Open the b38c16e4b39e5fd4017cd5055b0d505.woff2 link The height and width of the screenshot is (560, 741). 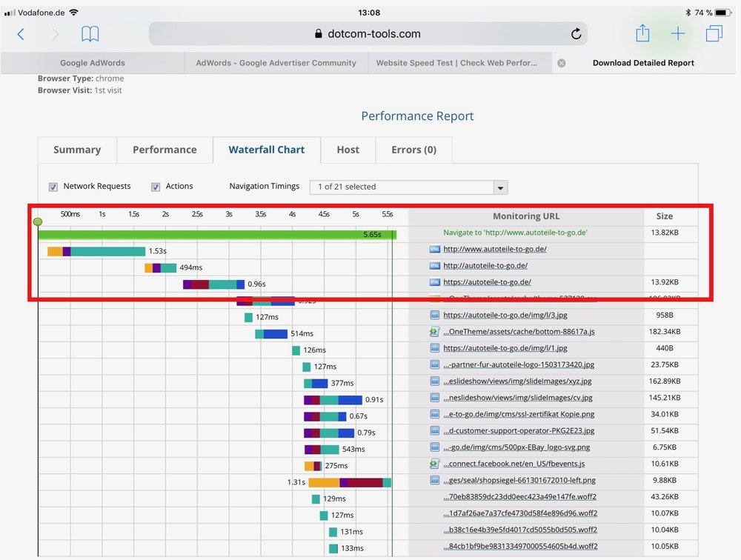pyautogui.click(x=520, y=530)
